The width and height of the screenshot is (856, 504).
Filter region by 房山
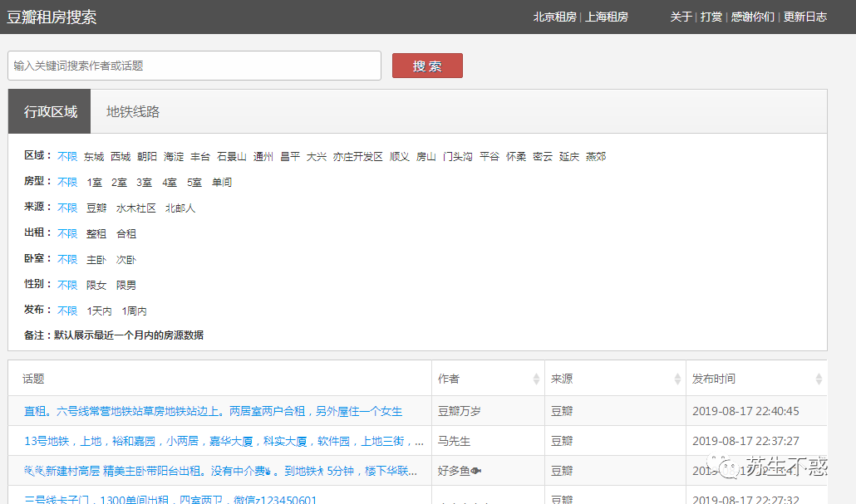(426, 157)
